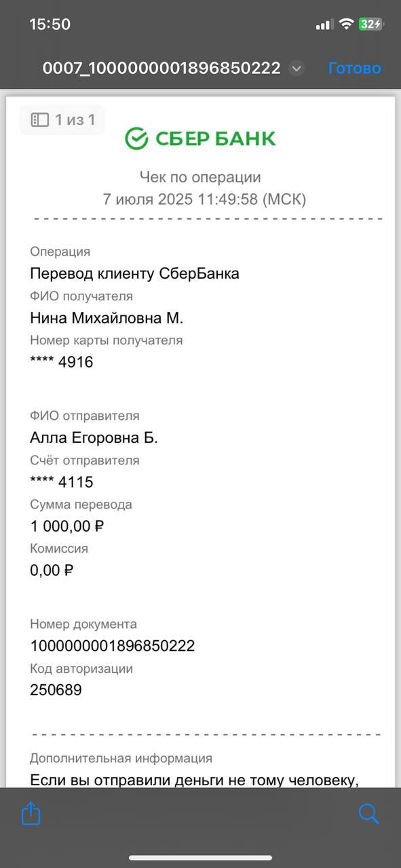Tap the Чек по операции heading
This screenshot has height=868, width=401.
click(x=200, y=177)
